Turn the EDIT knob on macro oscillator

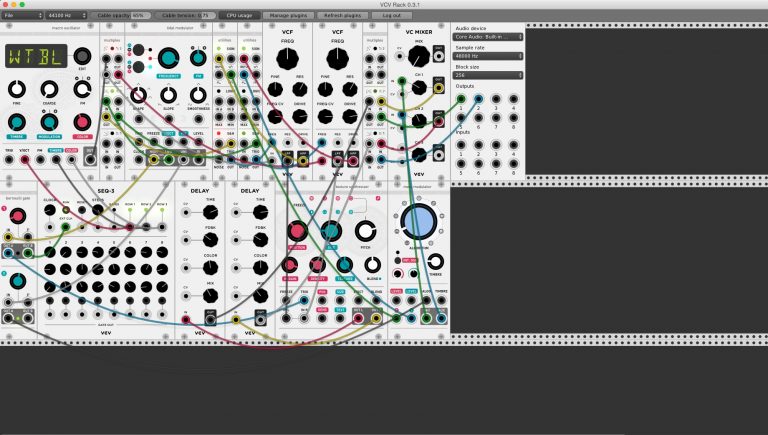(x=82, y=56)
